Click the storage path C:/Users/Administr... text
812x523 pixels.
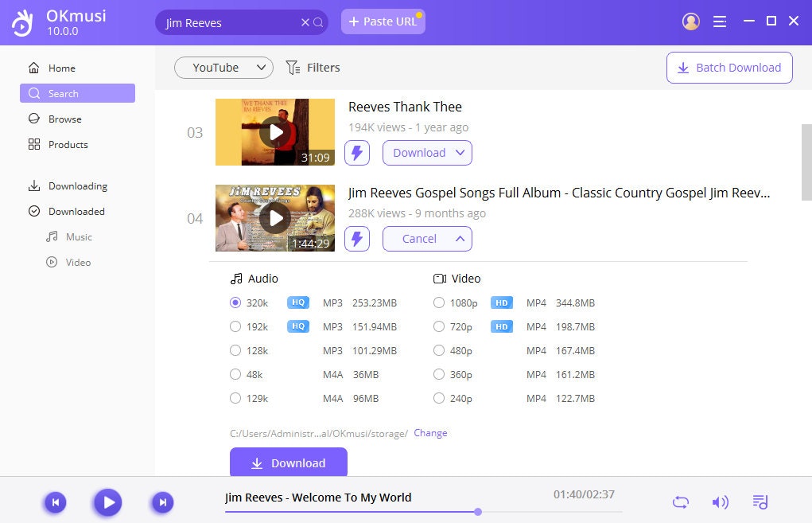319,433
